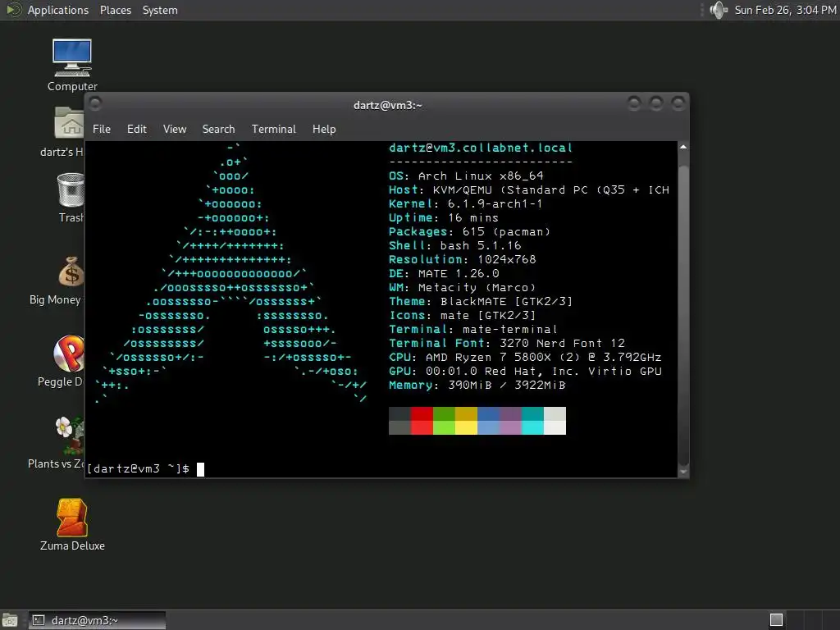840x630 pixels.
Task: Click the terminal scrollbar up arrow
Action: 683,147
